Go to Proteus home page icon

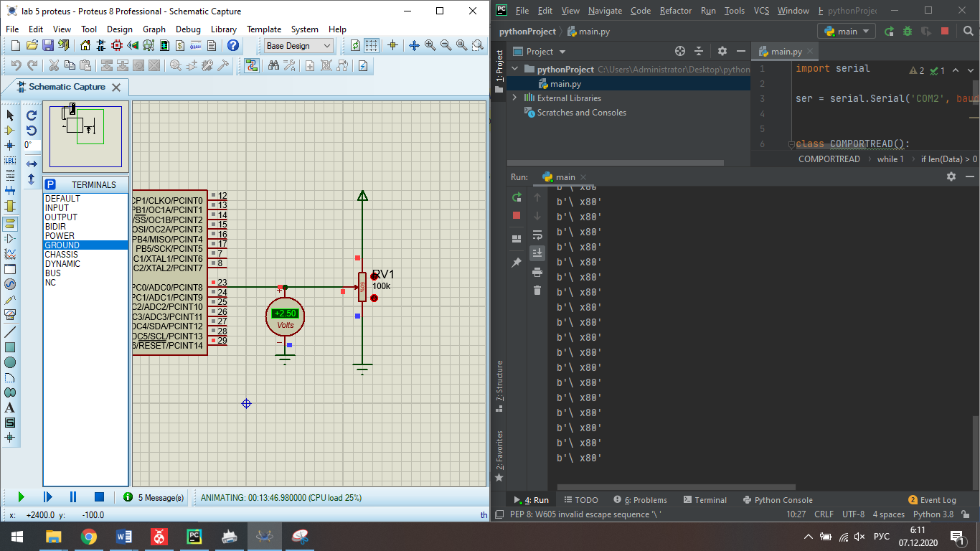coord(85,45)
